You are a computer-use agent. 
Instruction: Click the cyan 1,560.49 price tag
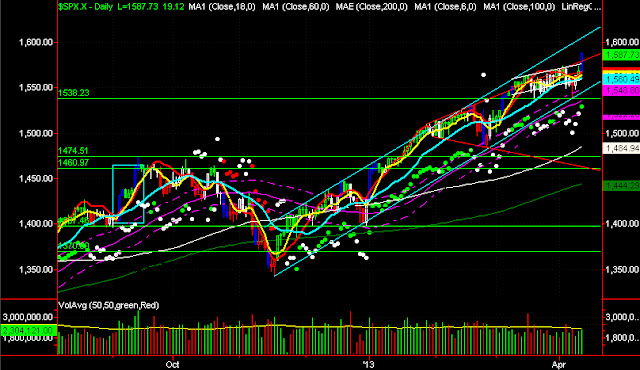(x=622, y=79)
